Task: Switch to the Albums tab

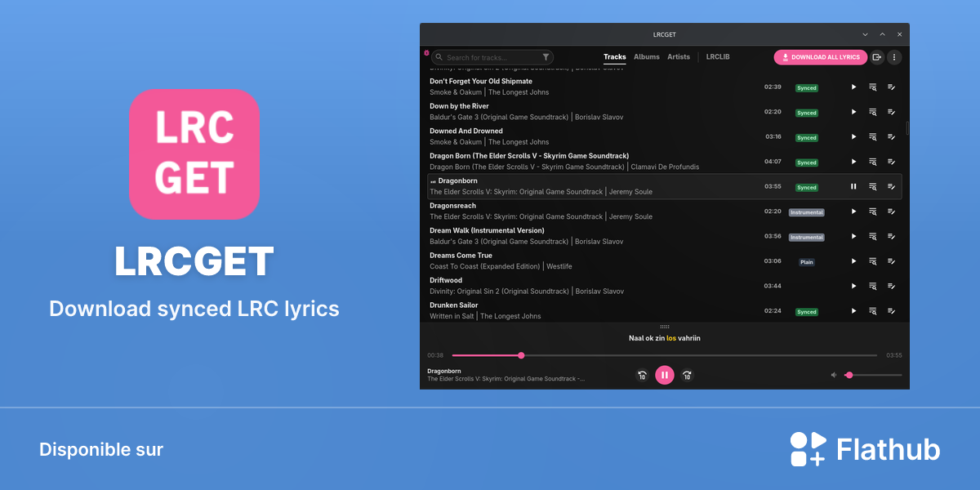Action: point(647,57)
